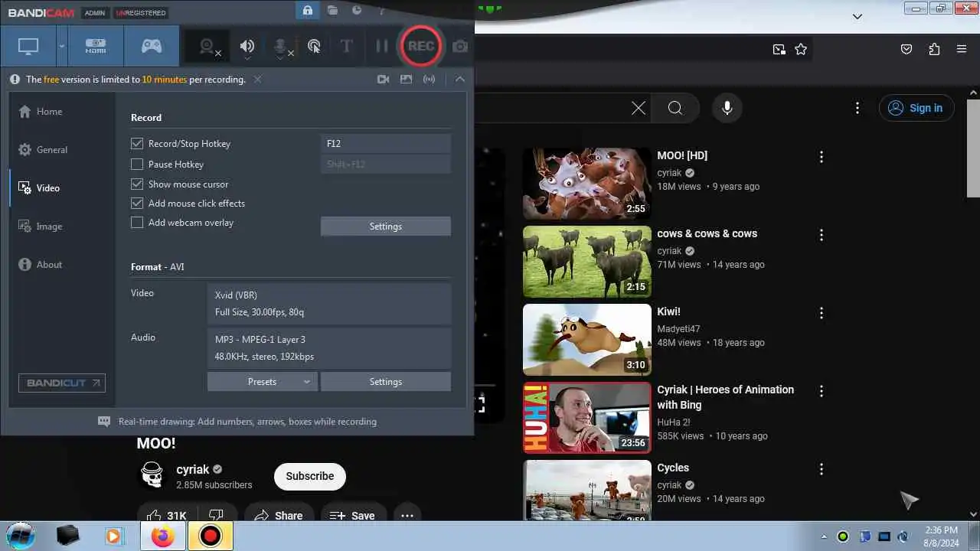Open video list camcorder icon in notice bar

[384, 79]
